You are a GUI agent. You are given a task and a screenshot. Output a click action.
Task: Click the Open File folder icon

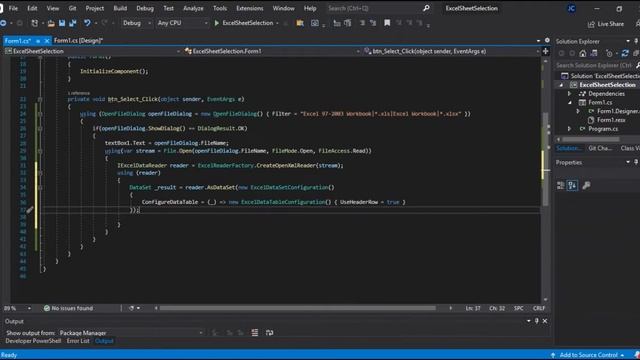51,23
